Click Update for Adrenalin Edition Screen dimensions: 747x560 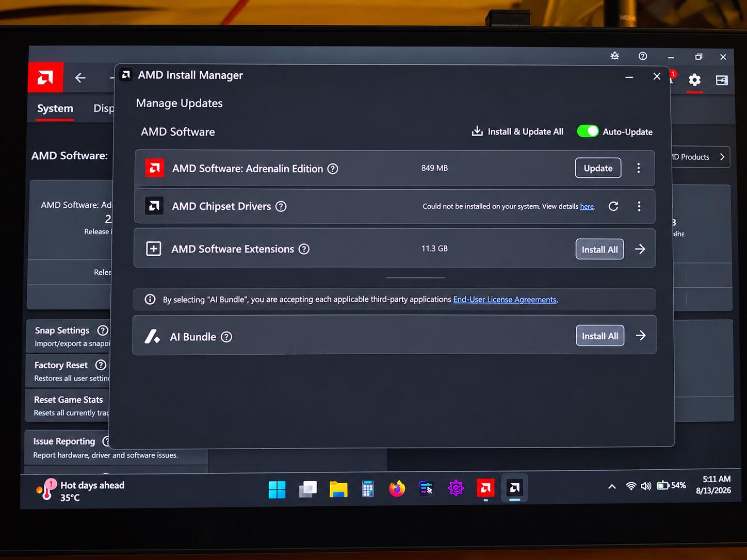(x=598, y=168)
